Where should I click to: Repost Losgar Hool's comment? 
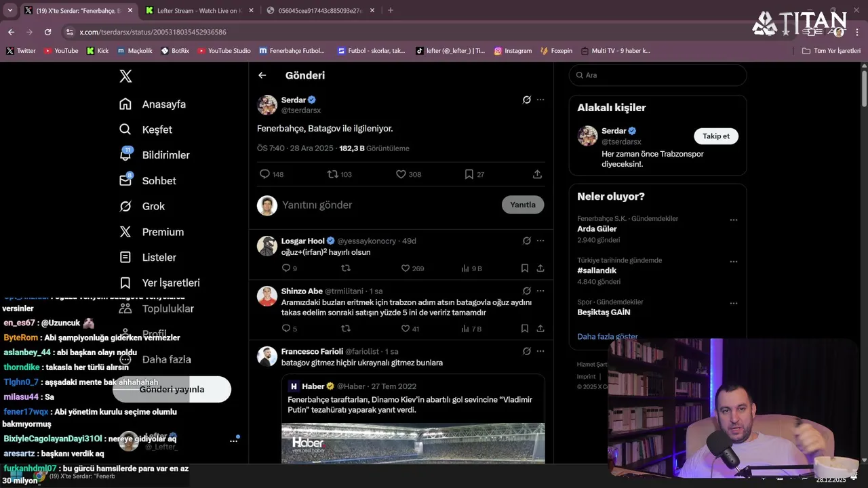346,268
